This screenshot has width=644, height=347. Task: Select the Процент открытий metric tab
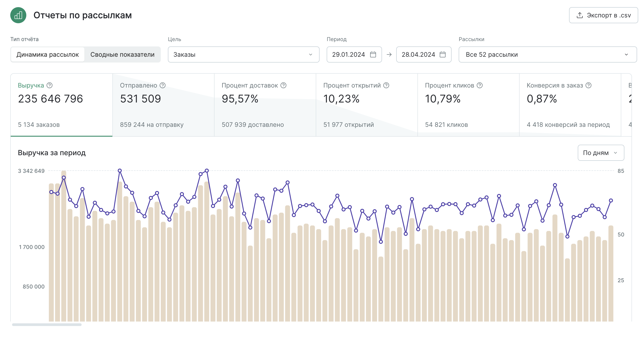367,105
